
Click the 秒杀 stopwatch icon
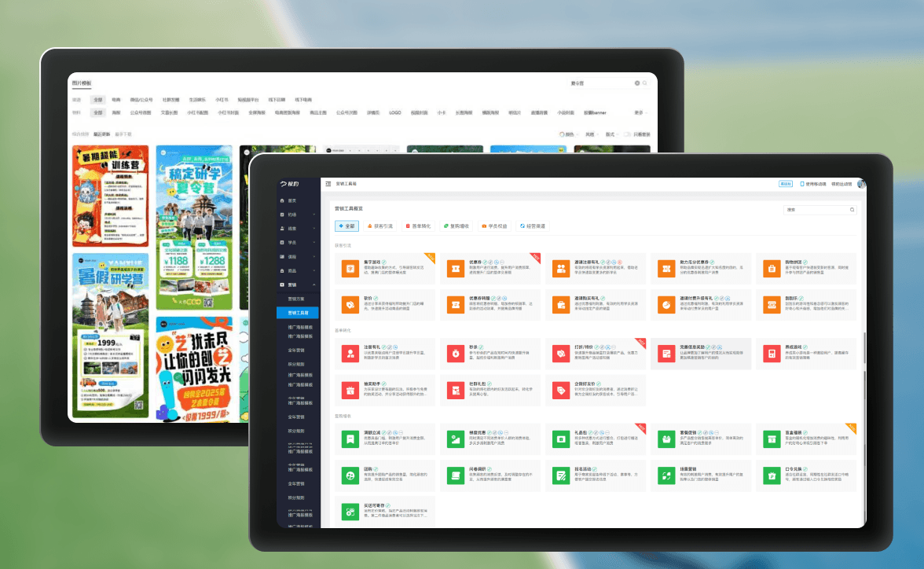click(456, 354)
